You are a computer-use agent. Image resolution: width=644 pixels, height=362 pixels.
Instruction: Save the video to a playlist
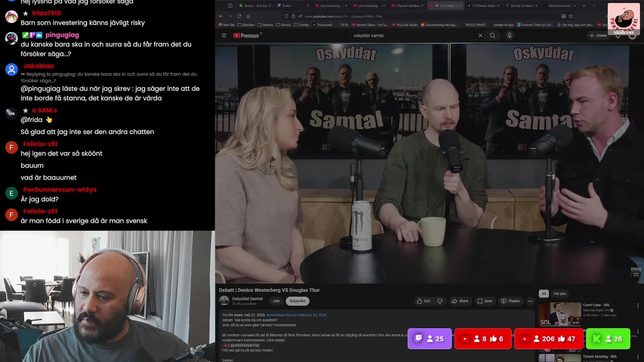click(x=485, y=301)
